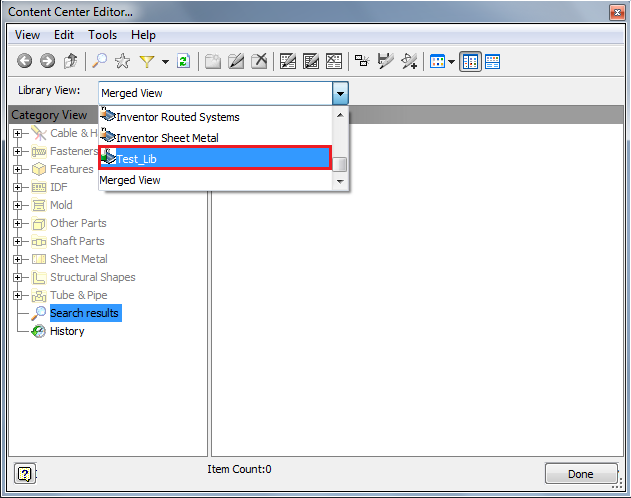Viewport: 631px width, 498px height.
Task: Toggle the Tree View panel button
Action: pos(470,62)
